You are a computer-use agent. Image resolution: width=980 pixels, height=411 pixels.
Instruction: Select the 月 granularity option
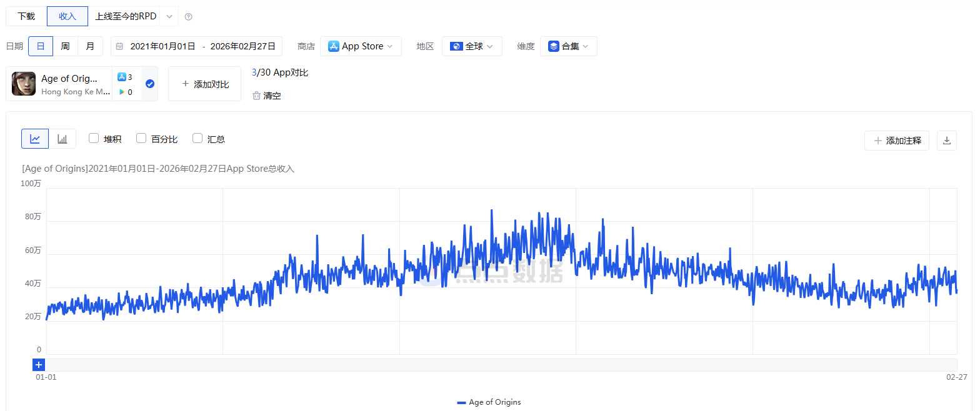90,46
